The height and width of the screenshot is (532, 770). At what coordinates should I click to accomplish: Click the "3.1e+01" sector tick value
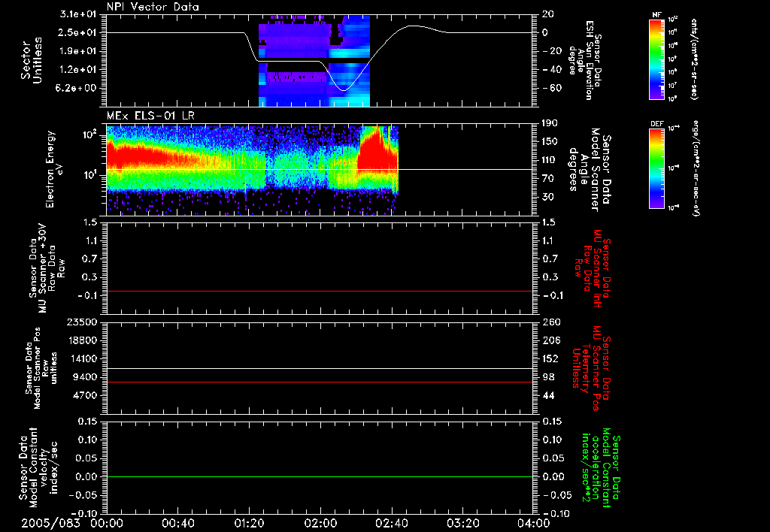[x=78, y=14]
